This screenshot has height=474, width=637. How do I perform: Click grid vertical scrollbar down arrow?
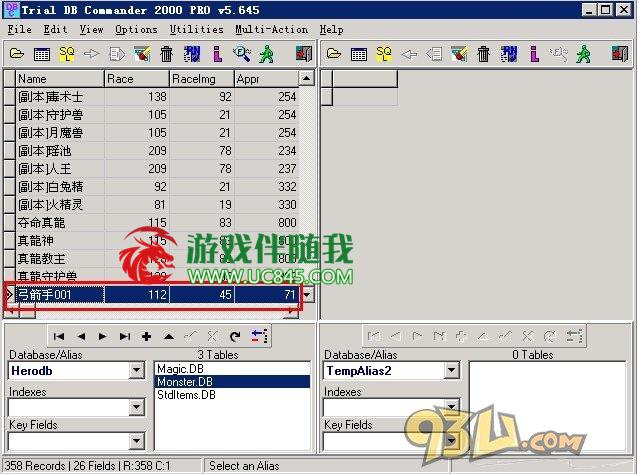point(308,294)
